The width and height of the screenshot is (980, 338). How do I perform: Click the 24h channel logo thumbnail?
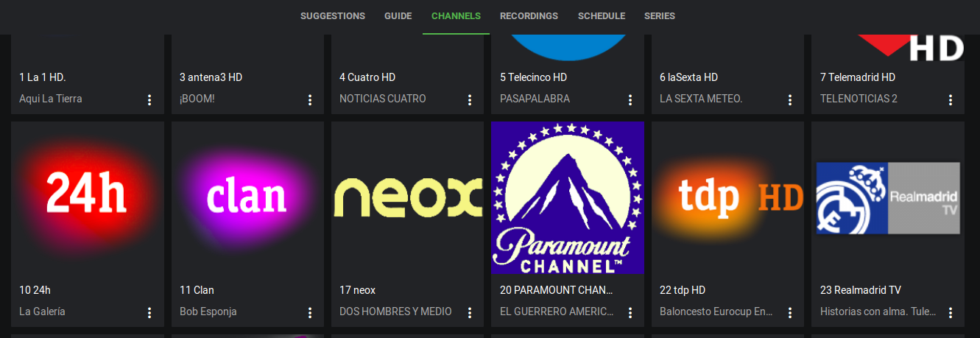point(88,198)
